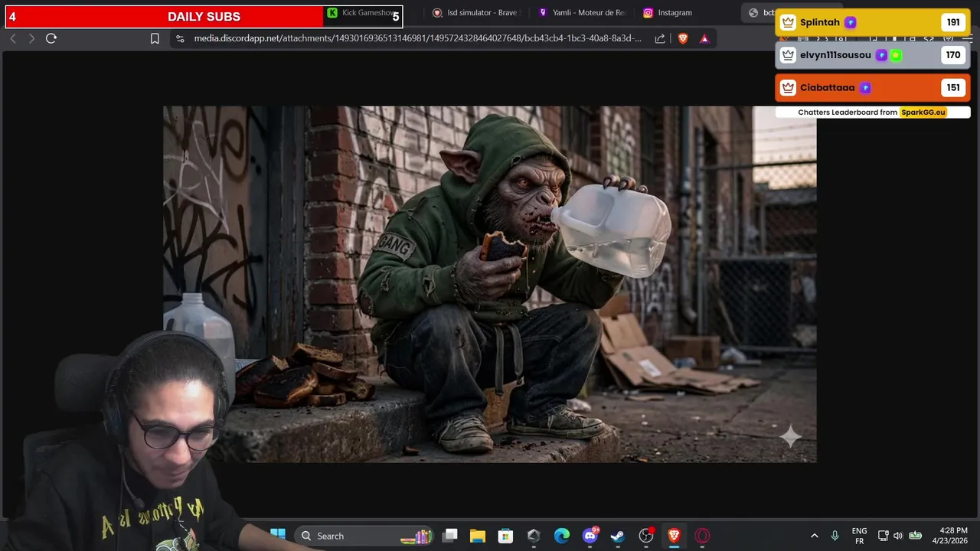Open Task View on the taskbar
Viewport: 980px width, 551px height.
pos(450,536)
